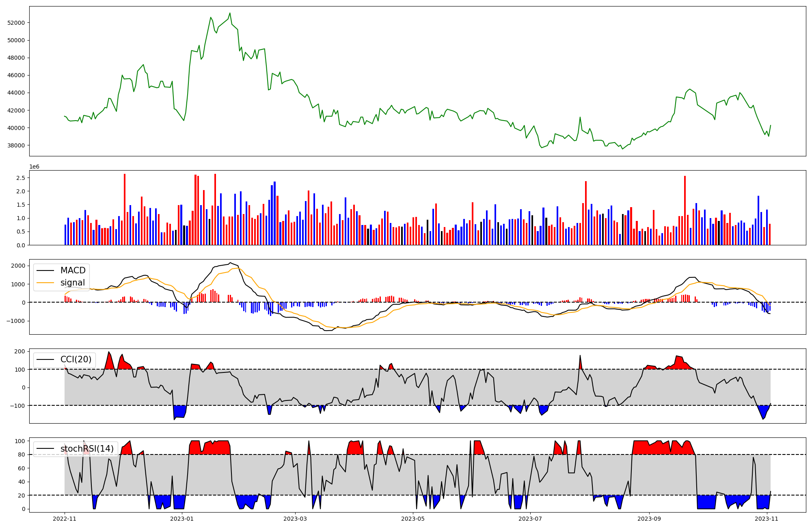Image resolution: width=812 pixels, height=528 pixels.
Task: Click the MACD legend label
Action: pyautogui.click(x=73, y=270)
